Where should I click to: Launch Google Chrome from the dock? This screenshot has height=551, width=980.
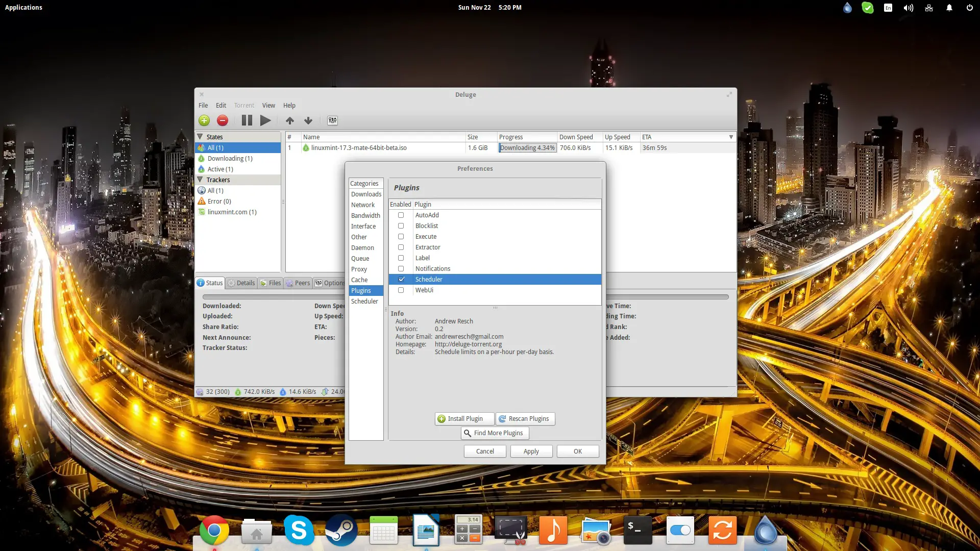click(x=214, y=531)
